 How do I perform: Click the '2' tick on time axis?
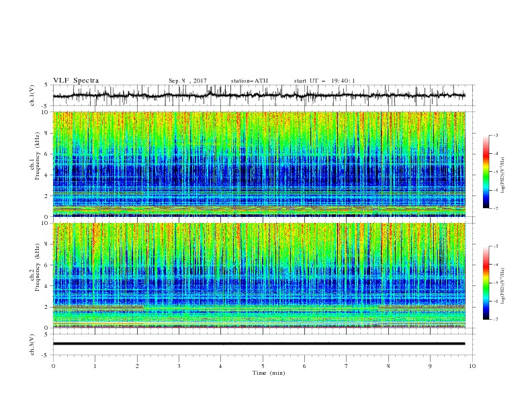[x=137, y=366]
